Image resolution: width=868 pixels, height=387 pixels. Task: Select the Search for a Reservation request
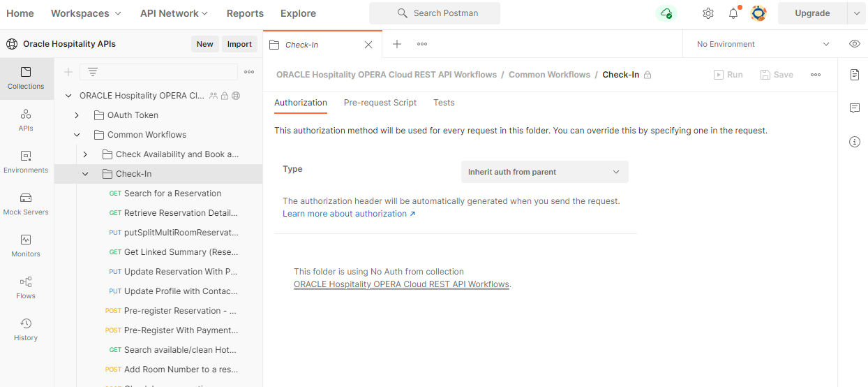click(x=172, y=193)
